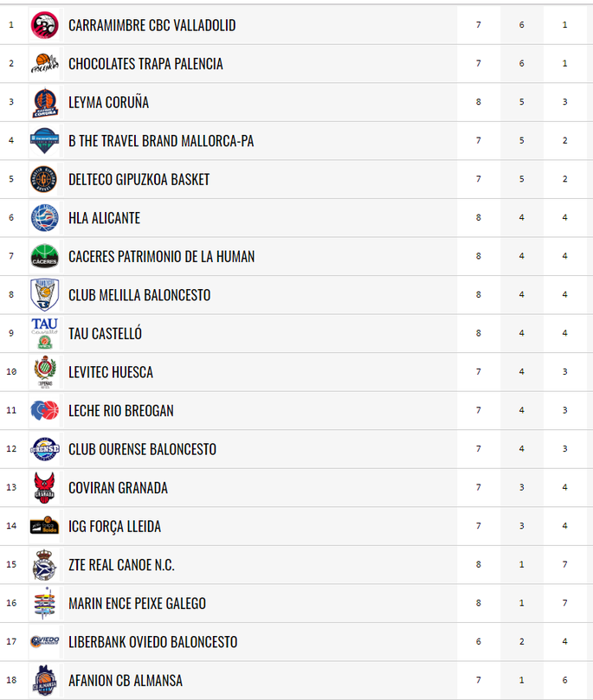Click the Club Melilla Baloncesto crest
The width and height of the screenshot is (593, 700).
[45, 295]
